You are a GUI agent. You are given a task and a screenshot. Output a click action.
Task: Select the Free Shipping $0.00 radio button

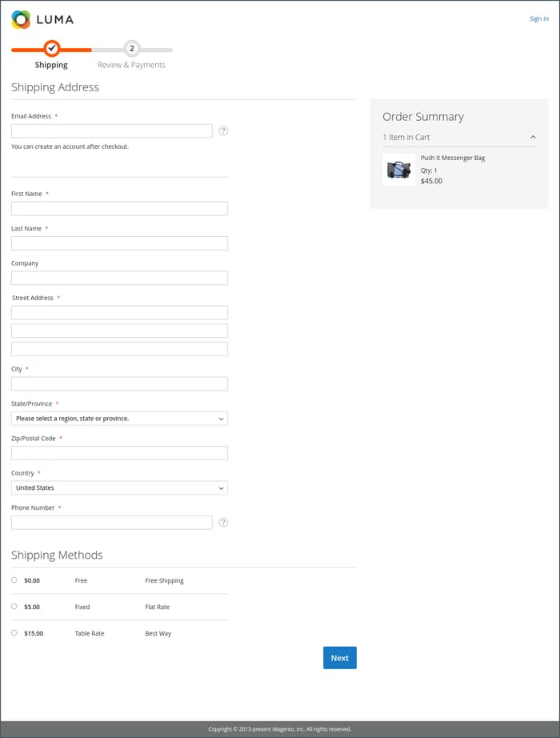(14, 580)
